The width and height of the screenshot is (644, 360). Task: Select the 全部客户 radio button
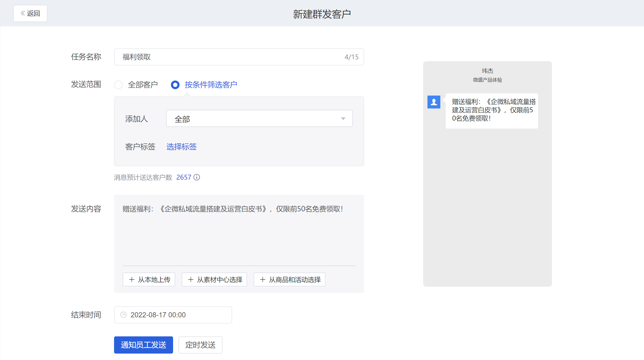coord(118,85)
